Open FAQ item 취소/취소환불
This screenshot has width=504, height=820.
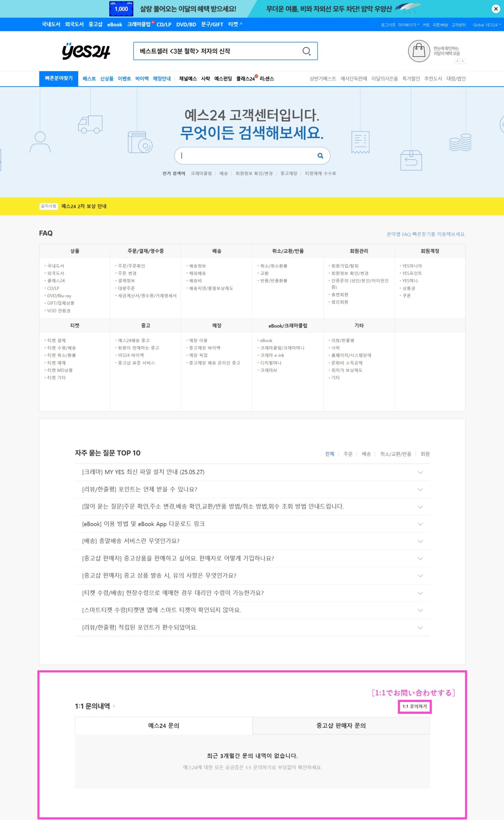click(274, 266)
